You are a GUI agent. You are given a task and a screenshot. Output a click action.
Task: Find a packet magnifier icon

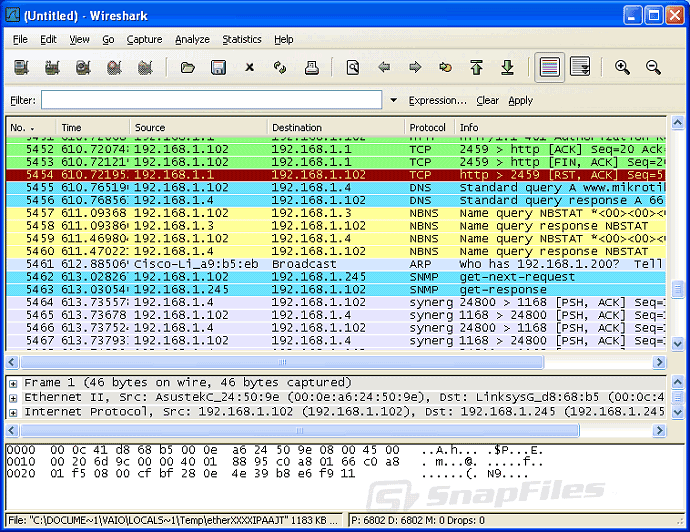point(353,67)
